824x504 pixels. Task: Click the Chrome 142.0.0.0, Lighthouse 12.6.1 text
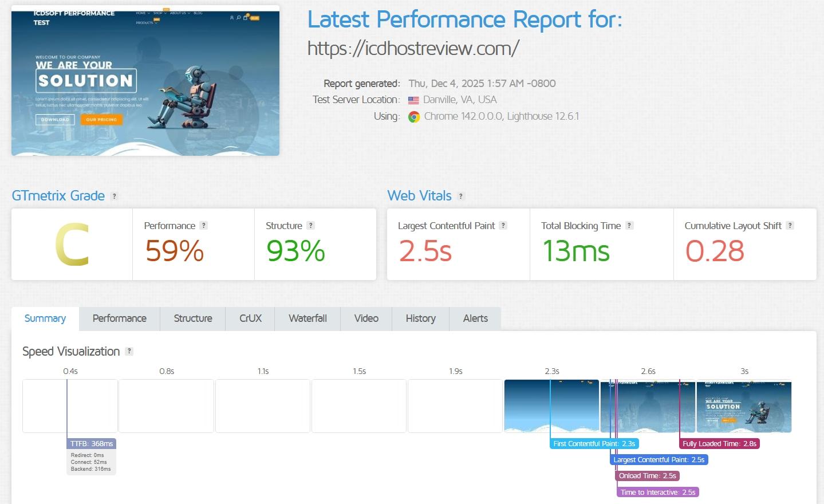[502, 116]
